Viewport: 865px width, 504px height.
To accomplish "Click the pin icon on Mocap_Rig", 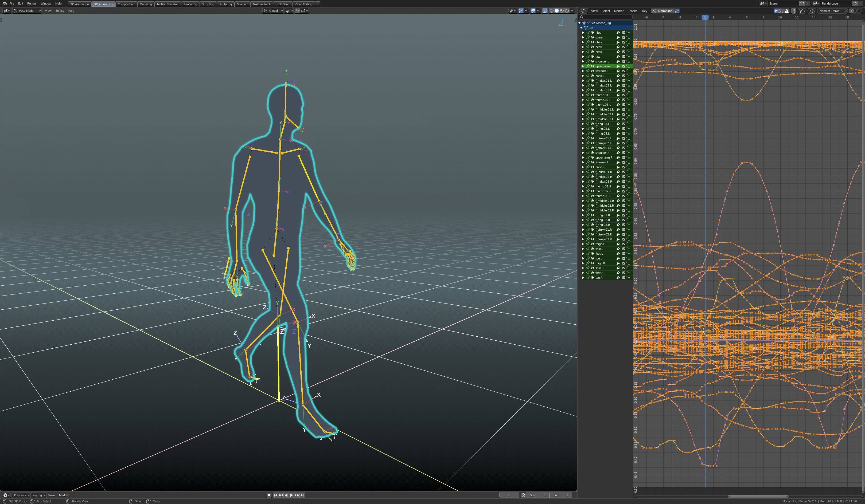I will (x=589, y=23).
